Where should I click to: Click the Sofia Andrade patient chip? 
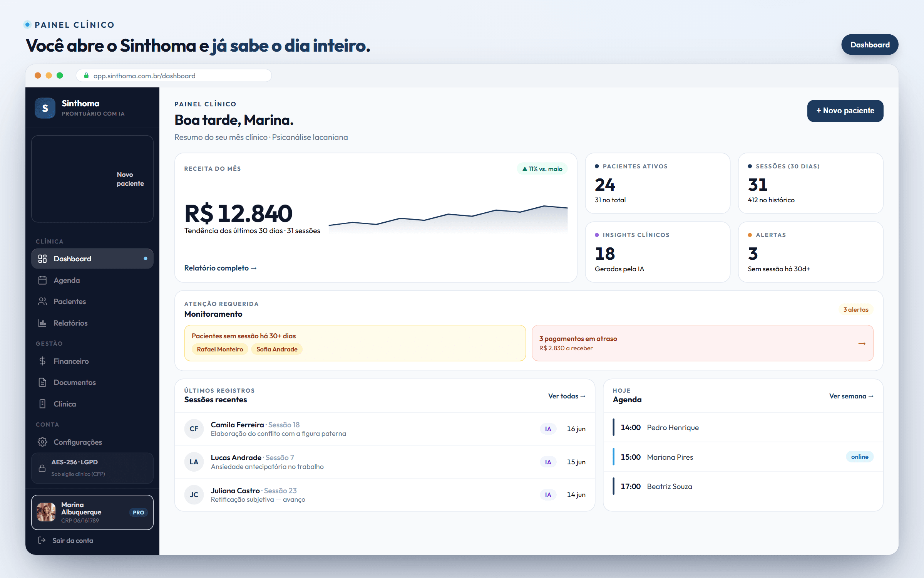click(x=277, y=349)
